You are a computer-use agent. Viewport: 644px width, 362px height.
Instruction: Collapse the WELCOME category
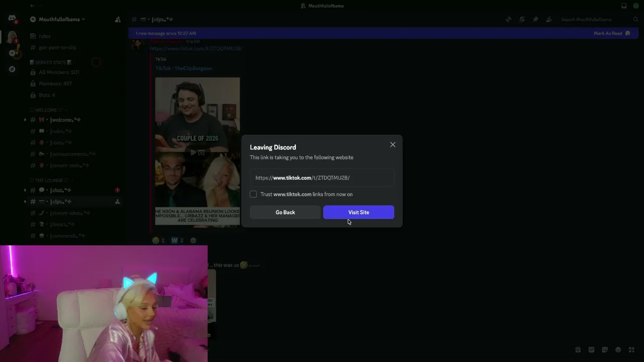point(48,110)
